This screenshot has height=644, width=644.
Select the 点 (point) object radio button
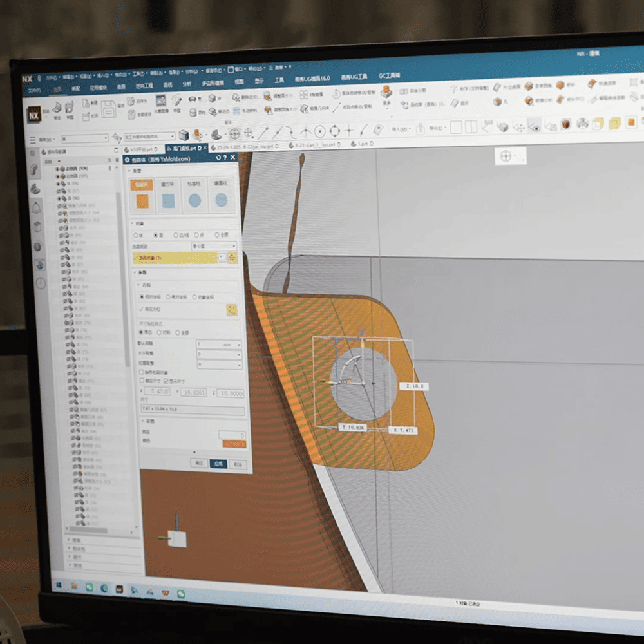[x=196, y=235]
